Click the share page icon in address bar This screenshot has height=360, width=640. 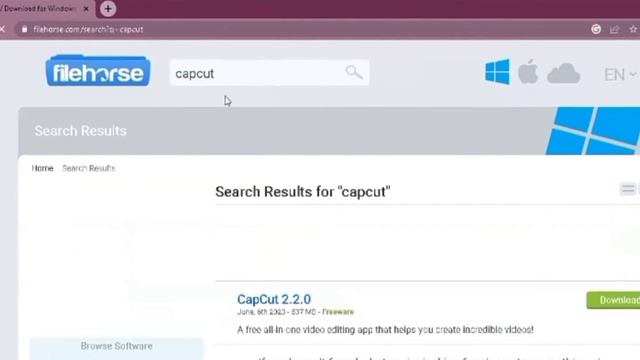tap(614, 29)
